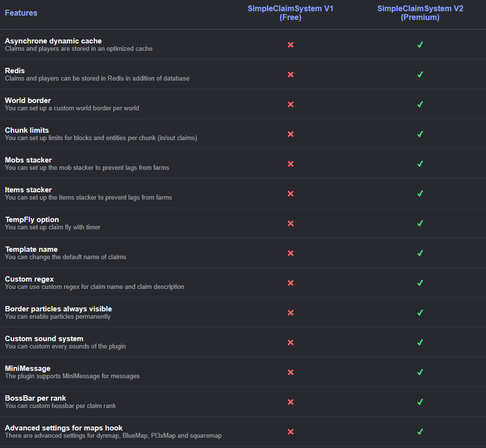The width and height of the screenshot is (486, 448).
Task: Click the red cross in MiniMessage row
Action: [291, 372]
